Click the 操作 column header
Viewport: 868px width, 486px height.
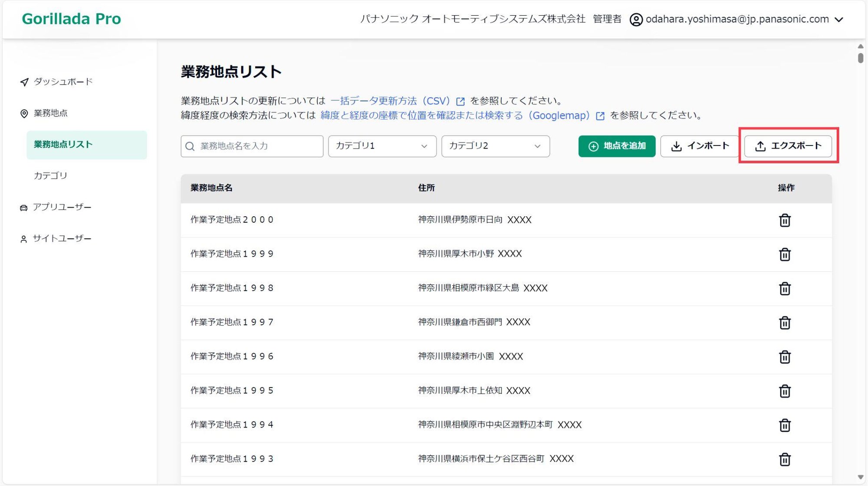pyautogui.click(x=786, y=188)
